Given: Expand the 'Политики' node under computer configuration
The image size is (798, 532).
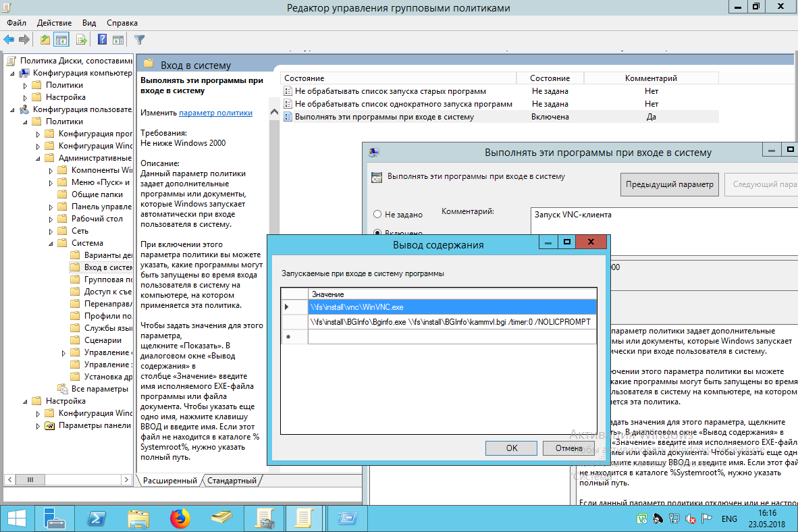Looking at the screenshot, I should coord(25,86).
